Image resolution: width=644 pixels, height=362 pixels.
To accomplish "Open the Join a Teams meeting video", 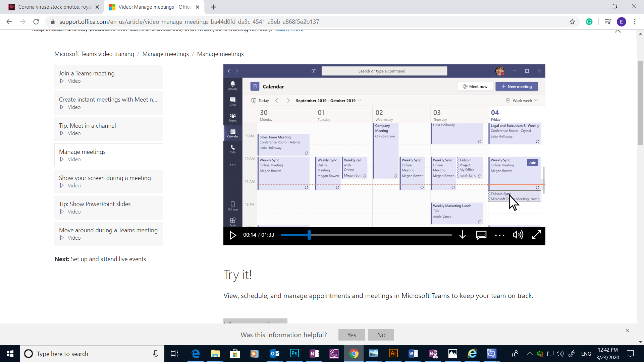I will pos(109,77).
